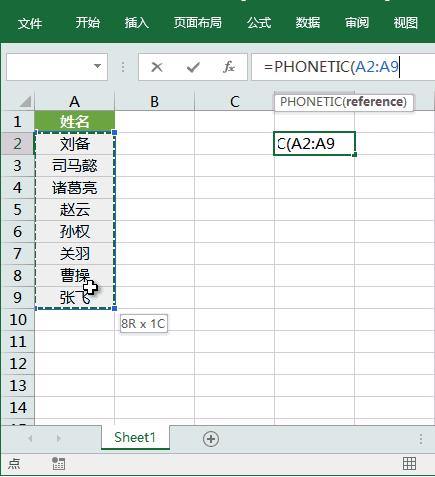The height and width of the screenshot is (477, 435).
Task: Open the 数据 ribbon tab
Action: point(308,23)
